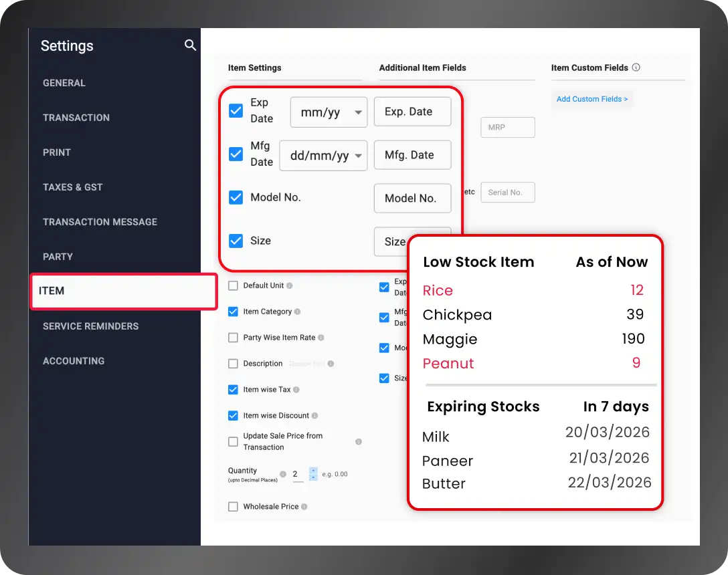Screen dimensions: 728x575
Task: Click info icon beside Party Wise Item Rate
Action: click(321, 338)
